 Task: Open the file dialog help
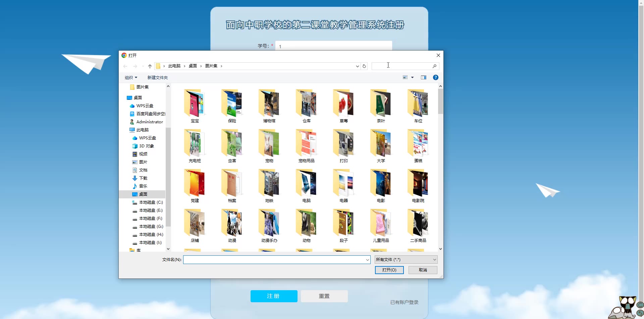436,77
